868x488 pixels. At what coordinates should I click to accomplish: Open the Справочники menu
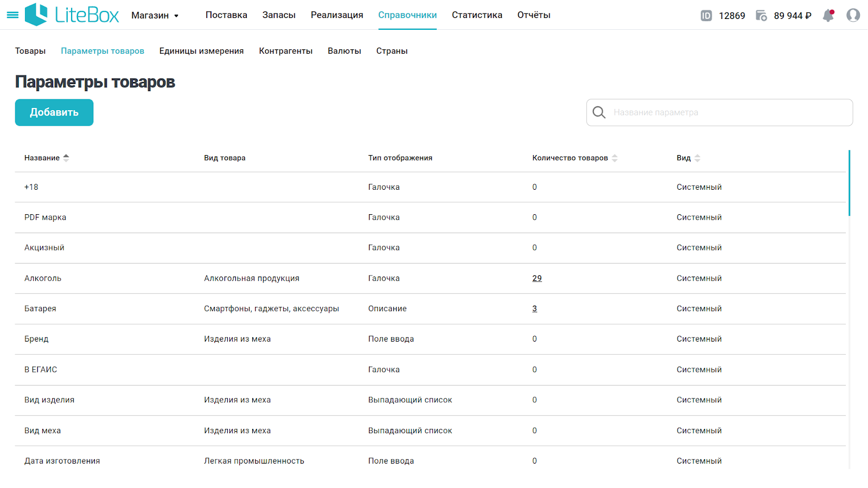[x=407, y=15]
